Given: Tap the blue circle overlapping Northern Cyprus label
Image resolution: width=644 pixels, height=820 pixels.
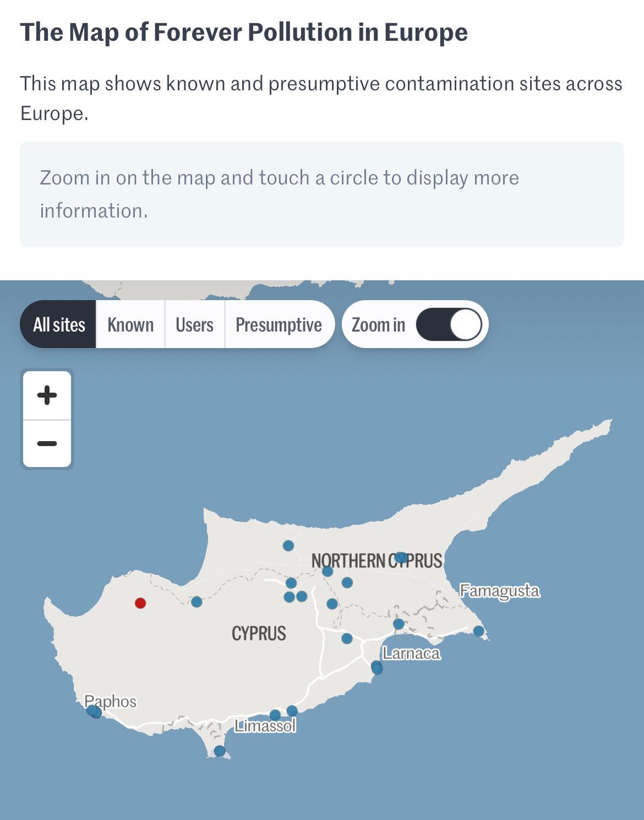Looking at the screenshot, I should 401,557.
